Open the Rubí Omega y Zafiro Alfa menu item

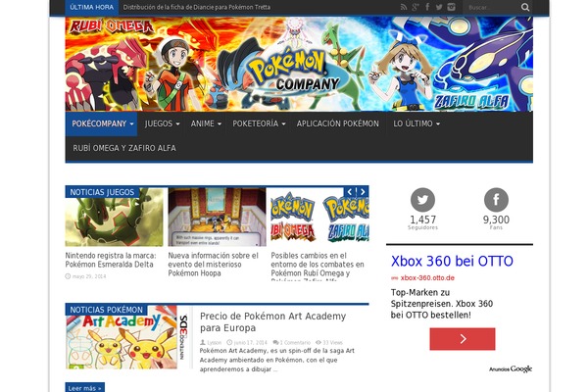pyautogui.click(x=124, y=148)
